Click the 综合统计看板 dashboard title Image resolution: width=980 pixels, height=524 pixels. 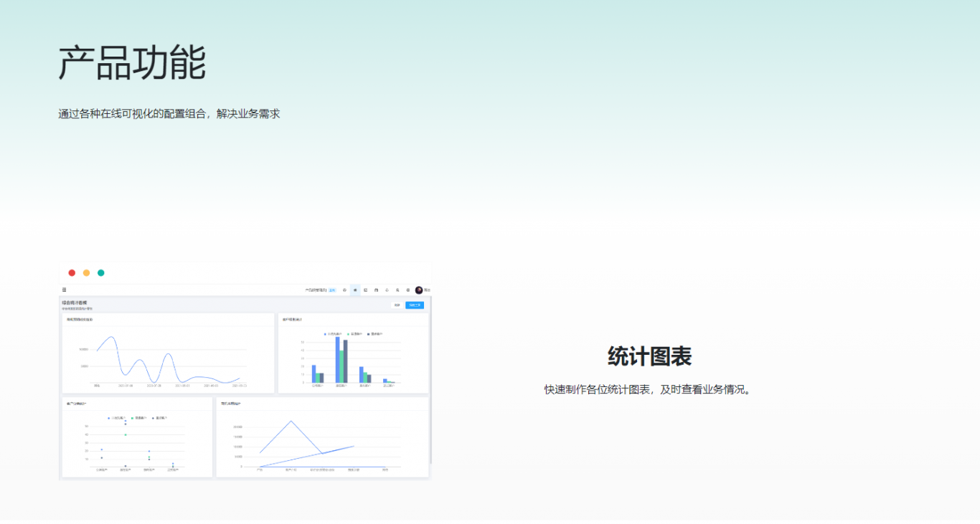[x=74, y=303]
